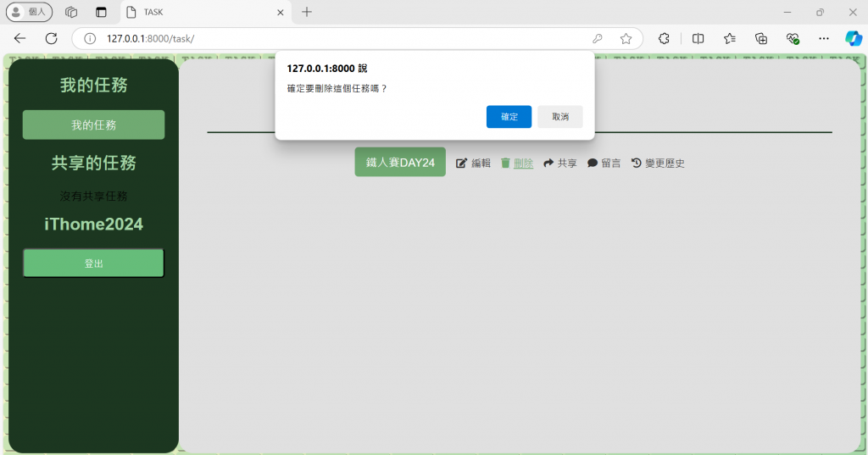This screenshot has height=455, width=868.
Task: Open a new tab with plus icon
Action: pyautogui.click(x=307, y=12)
